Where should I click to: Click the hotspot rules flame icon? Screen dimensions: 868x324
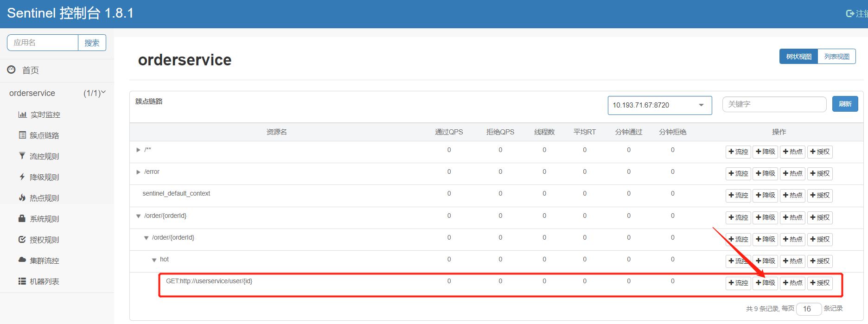[22, 197]
